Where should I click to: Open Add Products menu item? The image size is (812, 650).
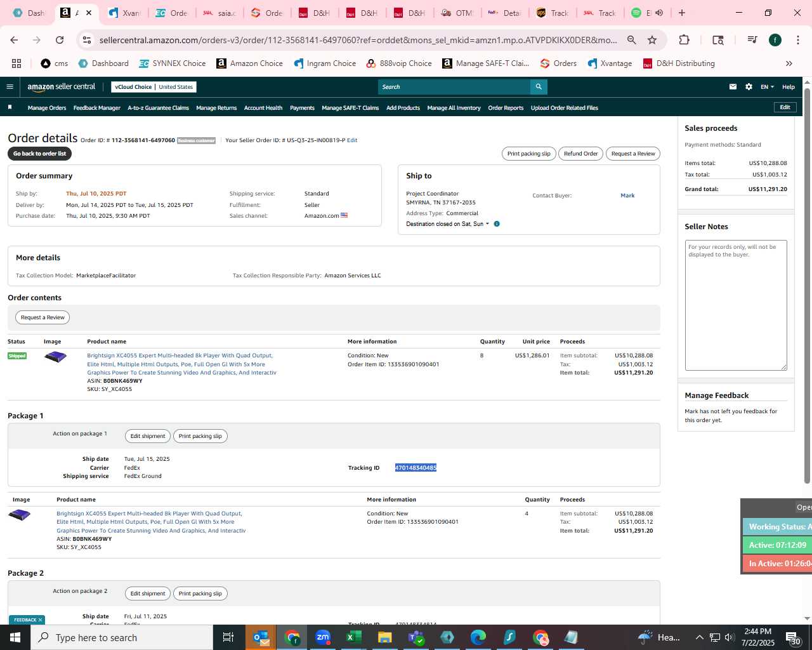403,108
